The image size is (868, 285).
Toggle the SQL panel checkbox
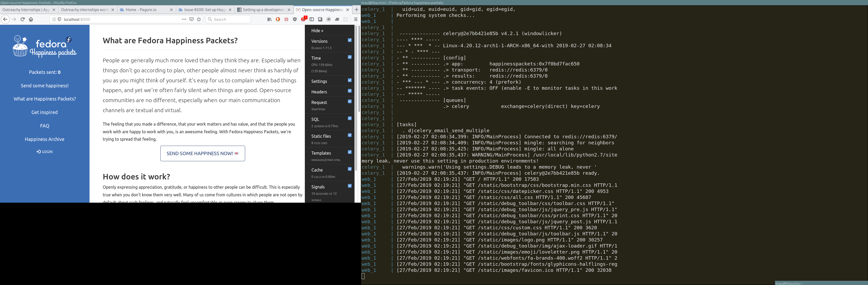click(x=350, y=118)
